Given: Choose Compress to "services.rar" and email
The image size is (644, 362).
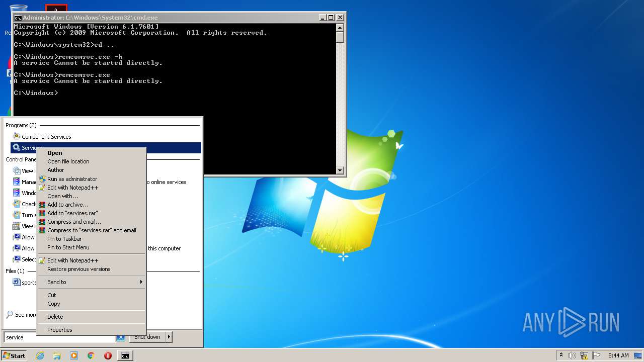Looking at the screenshot, I should click(x=92, y=230).
